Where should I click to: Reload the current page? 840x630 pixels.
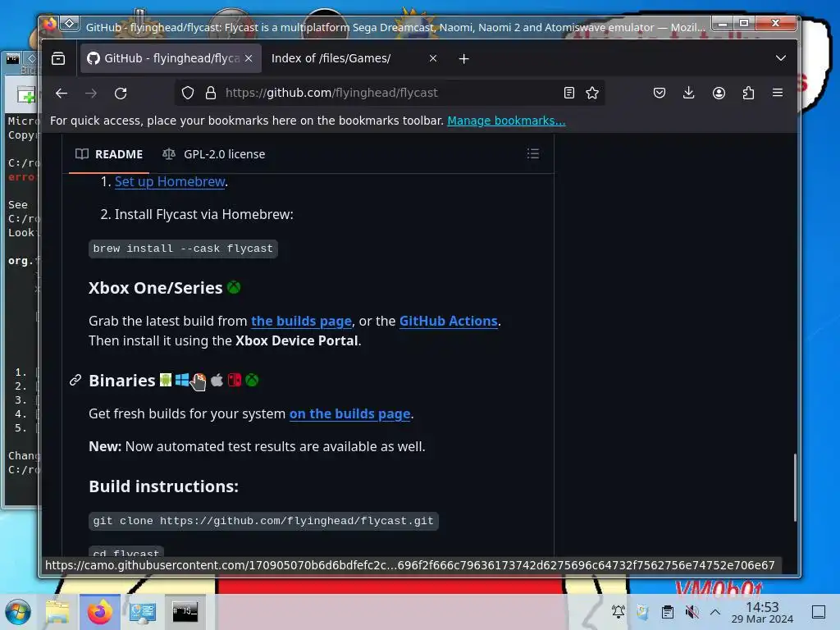tap(121, 94)
